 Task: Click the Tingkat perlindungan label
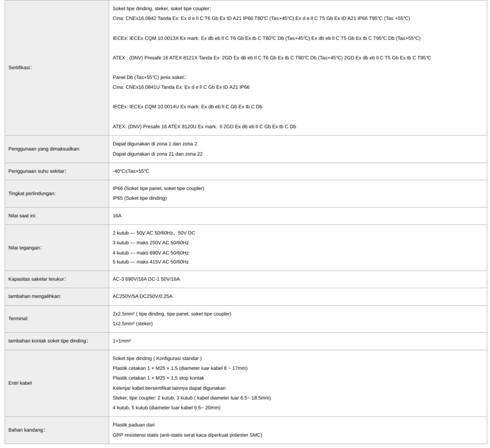point(32,194)
